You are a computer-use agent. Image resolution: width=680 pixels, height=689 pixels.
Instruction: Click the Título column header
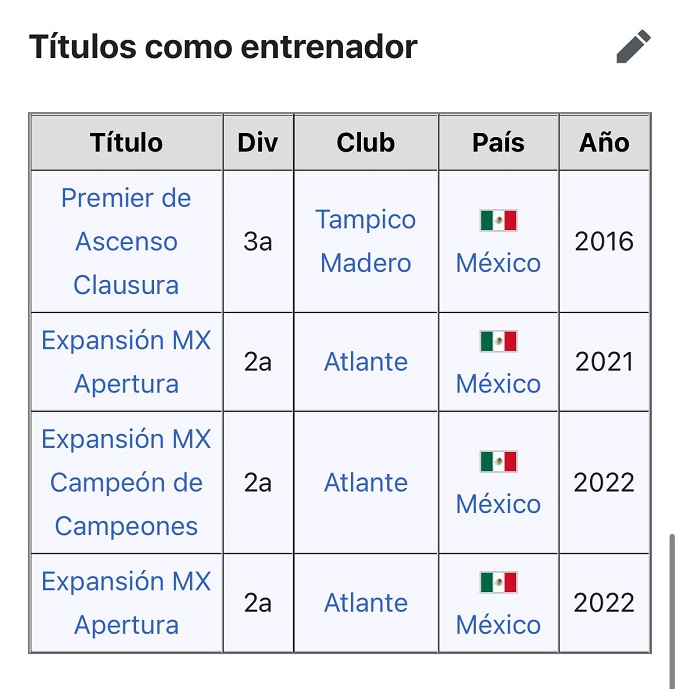pos(126,142)
